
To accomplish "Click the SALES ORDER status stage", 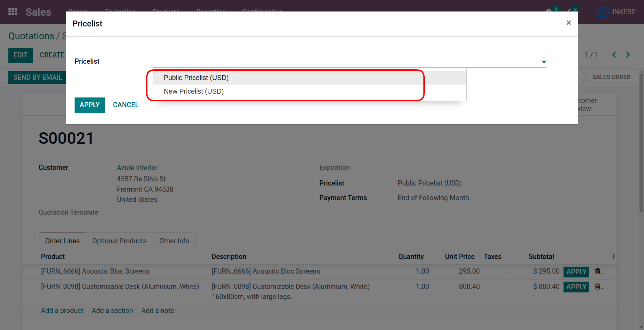I will 611,77.
